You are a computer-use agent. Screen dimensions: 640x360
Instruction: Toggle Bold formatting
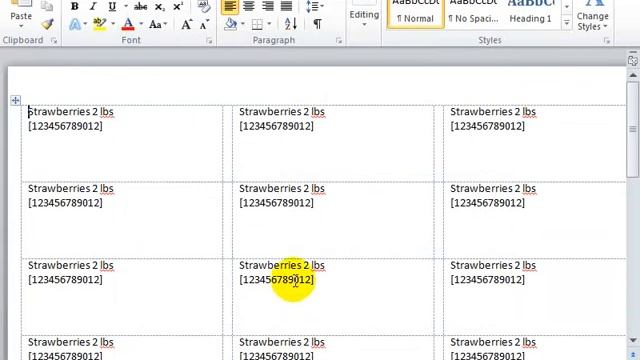(x=75, y=6)
